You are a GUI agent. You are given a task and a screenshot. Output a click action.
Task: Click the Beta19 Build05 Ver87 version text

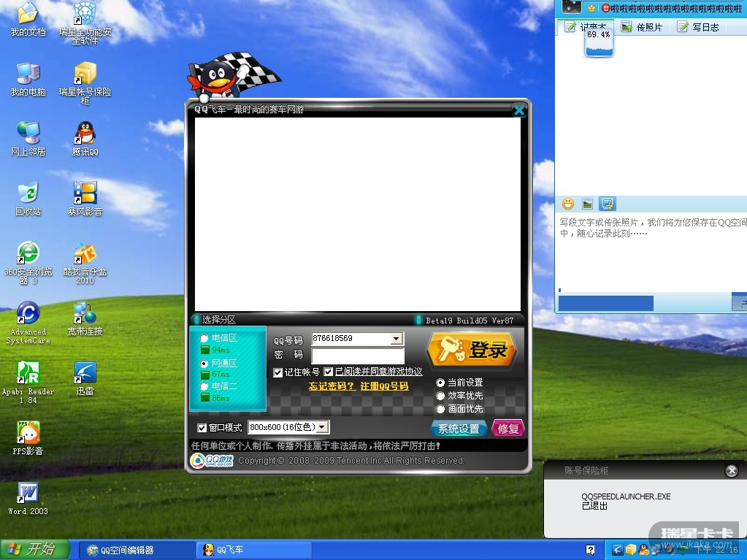tap(470, 321)
